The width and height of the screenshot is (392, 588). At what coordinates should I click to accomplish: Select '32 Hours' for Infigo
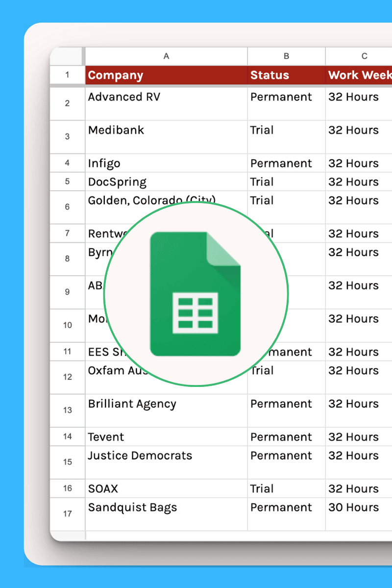(359, 163)
